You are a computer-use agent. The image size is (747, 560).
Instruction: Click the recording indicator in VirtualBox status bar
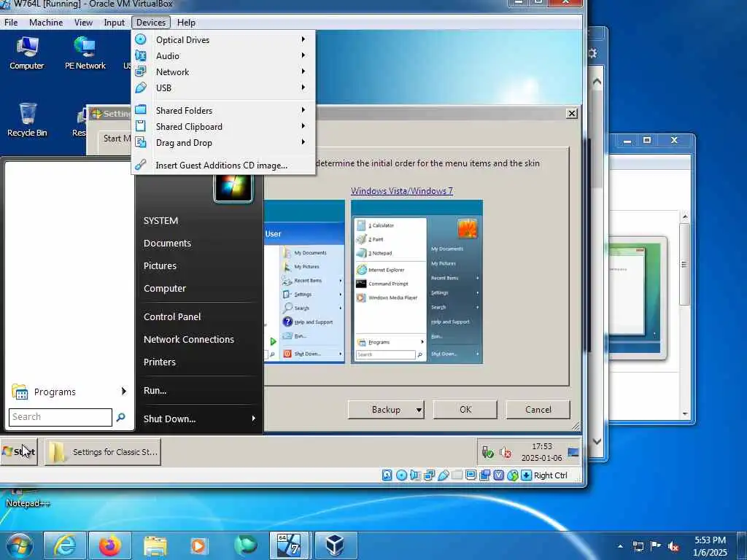[485, 475]
